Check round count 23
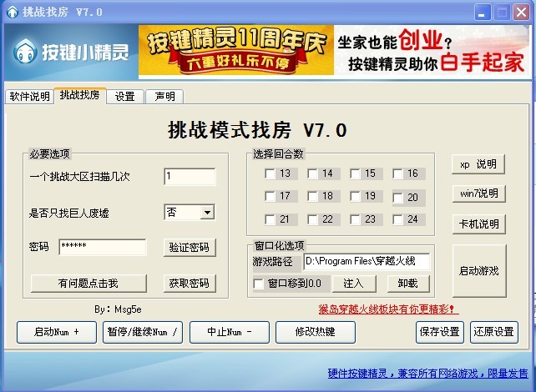 click(x=355, y=219)
